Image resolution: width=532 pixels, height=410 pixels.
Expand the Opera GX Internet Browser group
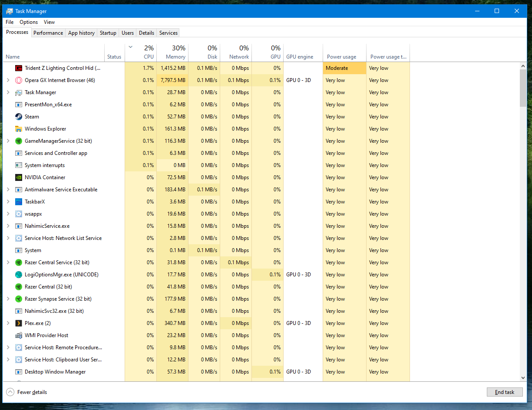pos(8,80)
